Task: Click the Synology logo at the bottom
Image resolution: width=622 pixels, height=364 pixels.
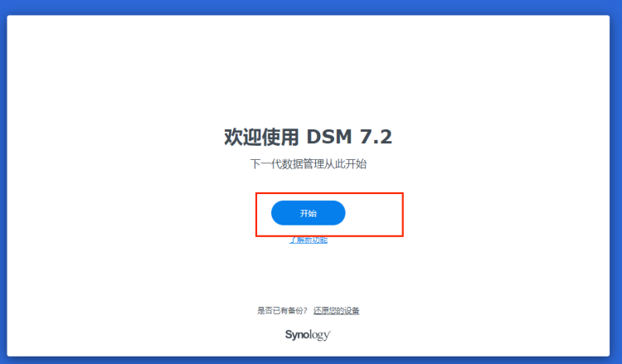Action: tap(308, 335)
